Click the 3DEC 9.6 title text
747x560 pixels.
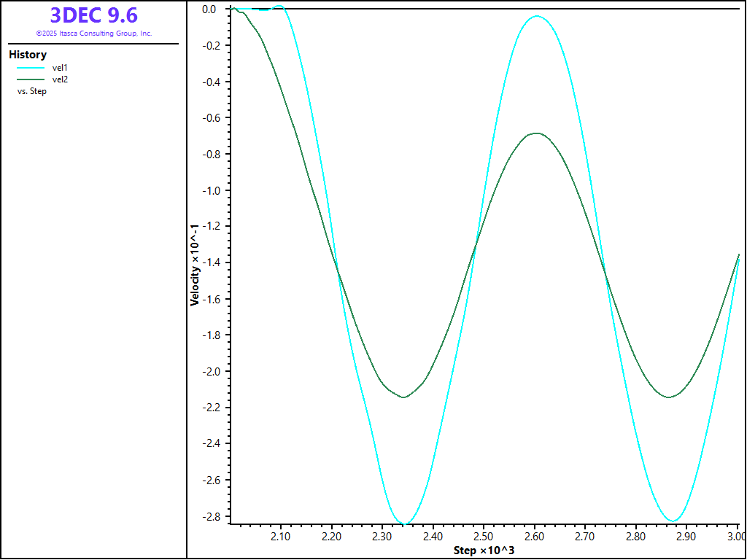(93, 15)
